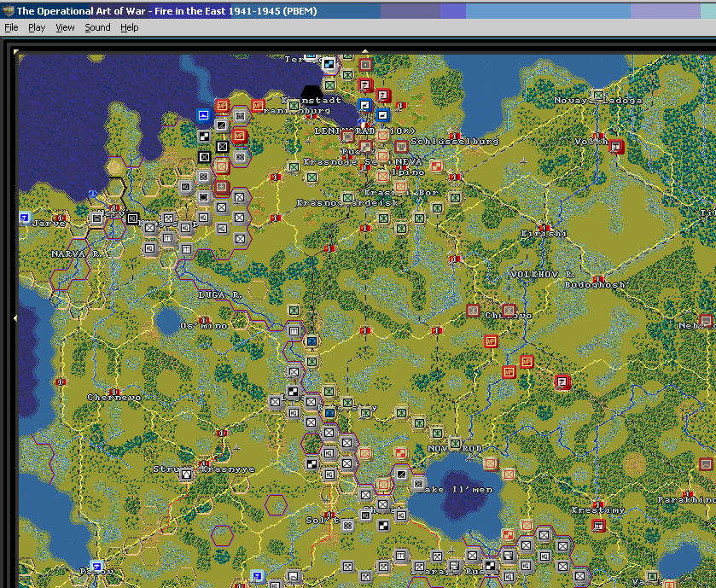Click the VOLKHOV R. river label

click(x=543, y=274)
